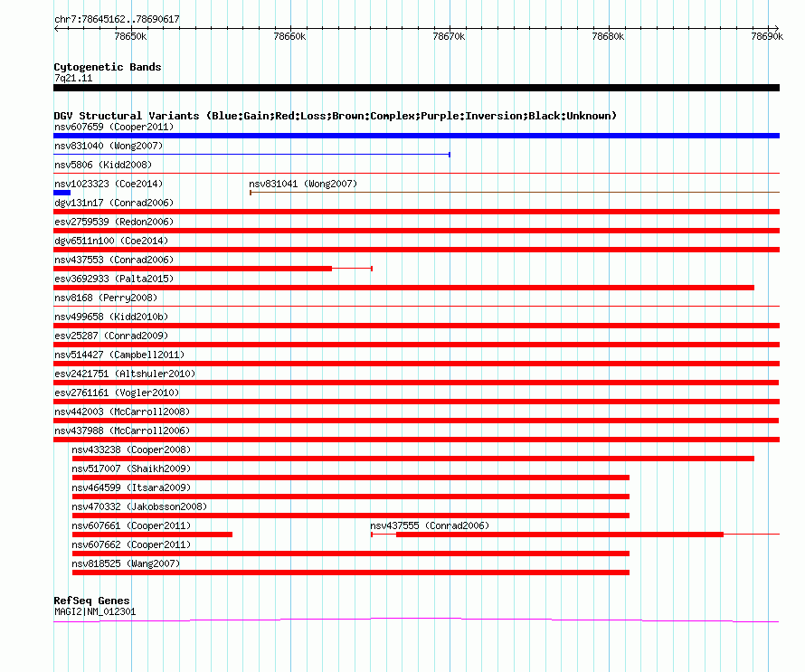The width and height of the screenshot is (805, 672).
Task: Select the red nsv442003 loss bar
Action: (416, 421)
